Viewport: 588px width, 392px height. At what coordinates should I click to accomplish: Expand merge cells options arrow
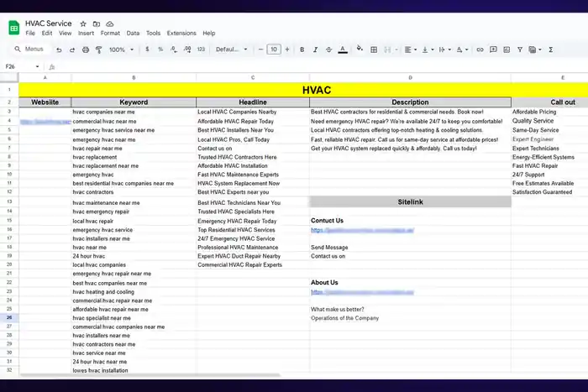pos(396,50)
